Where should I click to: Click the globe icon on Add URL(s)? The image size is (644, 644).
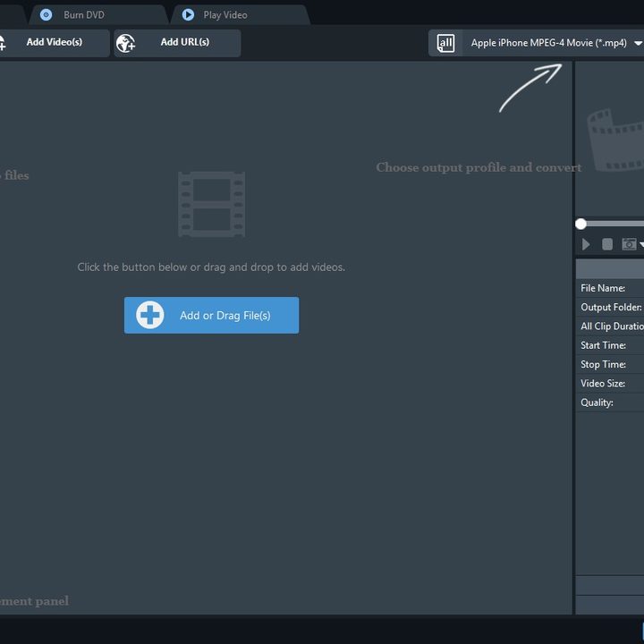126,43
